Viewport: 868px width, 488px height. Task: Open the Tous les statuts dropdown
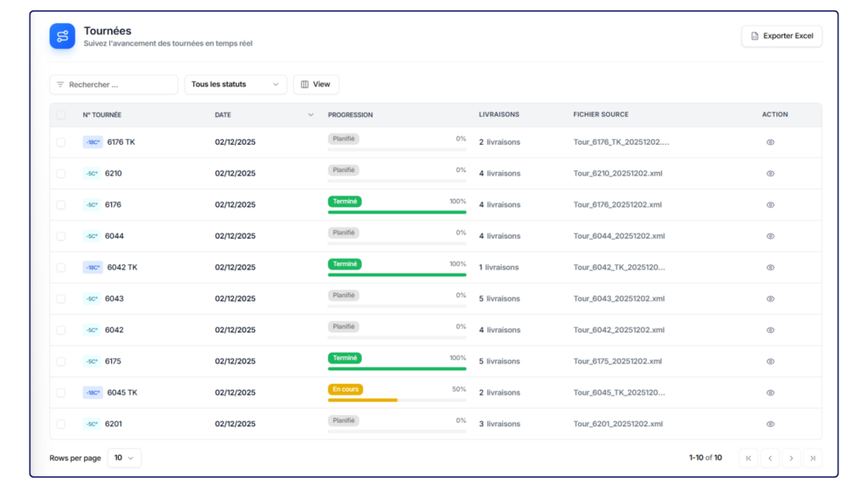tap(236, 85)
